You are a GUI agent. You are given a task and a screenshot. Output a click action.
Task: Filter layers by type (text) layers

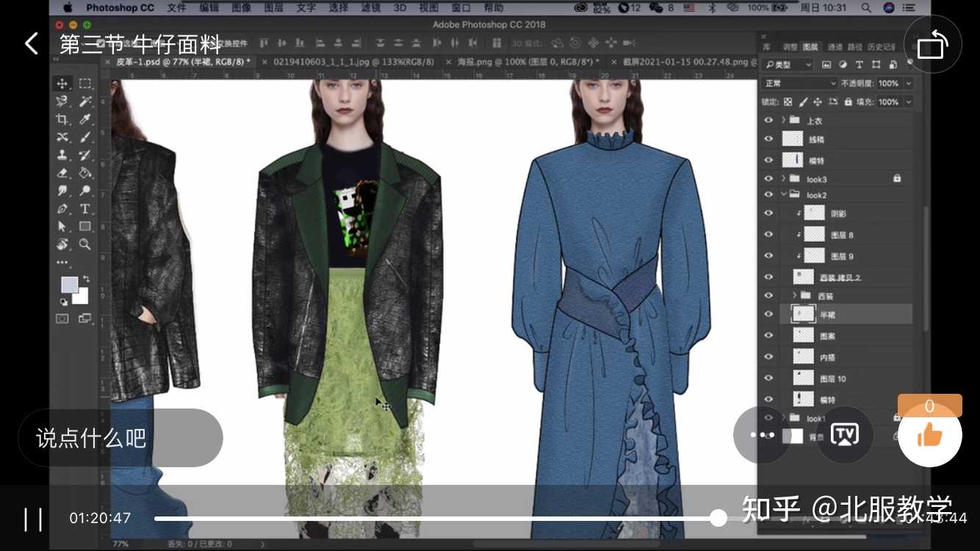pos(859,65)
